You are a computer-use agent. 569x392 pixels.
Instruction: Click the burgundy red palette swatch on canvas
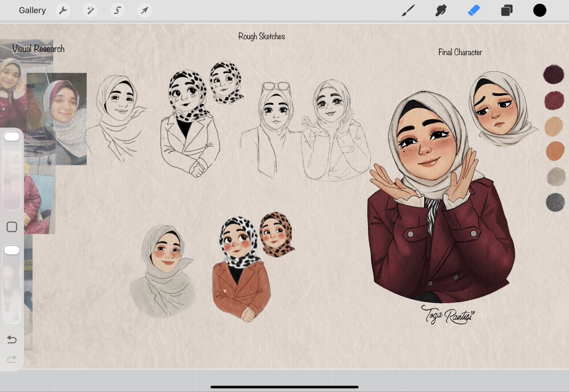(x=554, y=100)
